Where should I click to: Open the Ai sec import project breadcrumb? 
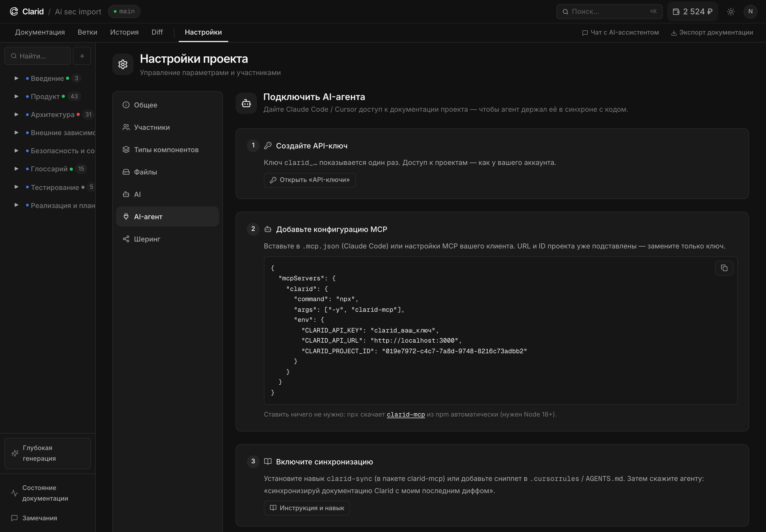[x=78, y=12]
